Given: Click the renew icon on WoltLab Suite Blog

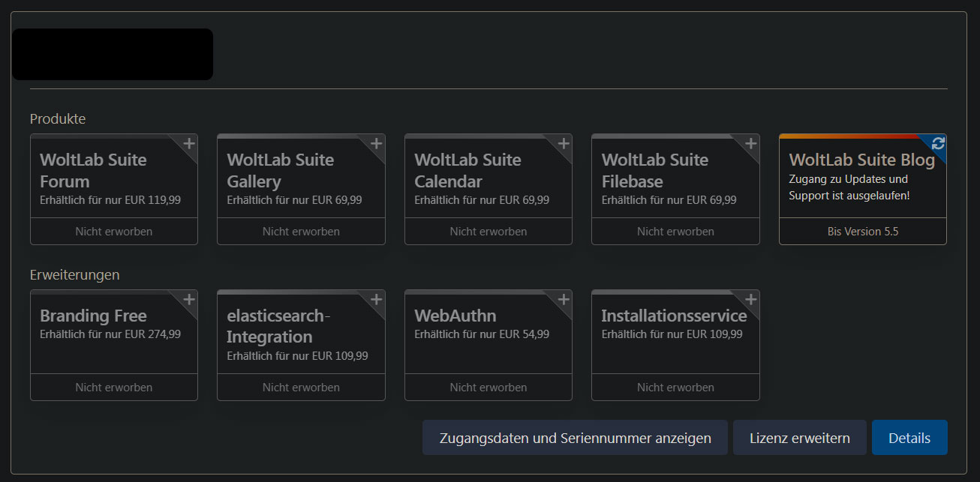Looking at the screenshot, I should point(938,143).
